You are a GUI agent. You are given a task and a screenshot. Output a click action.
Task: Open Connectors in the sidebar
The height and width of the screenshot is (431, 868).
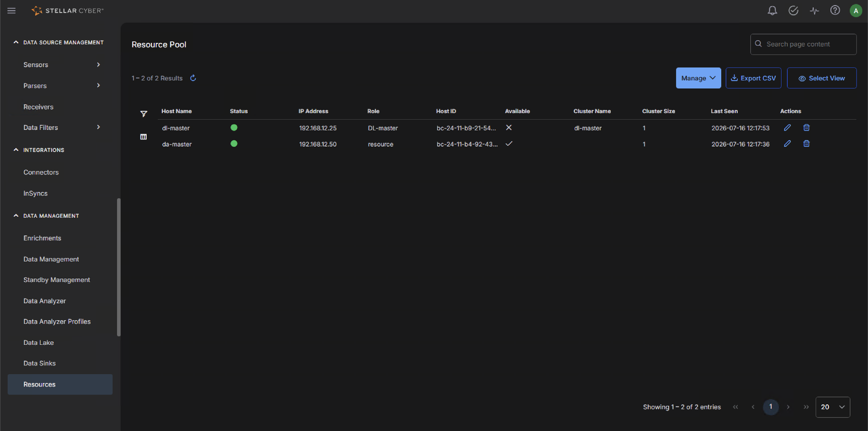point(41,172)
